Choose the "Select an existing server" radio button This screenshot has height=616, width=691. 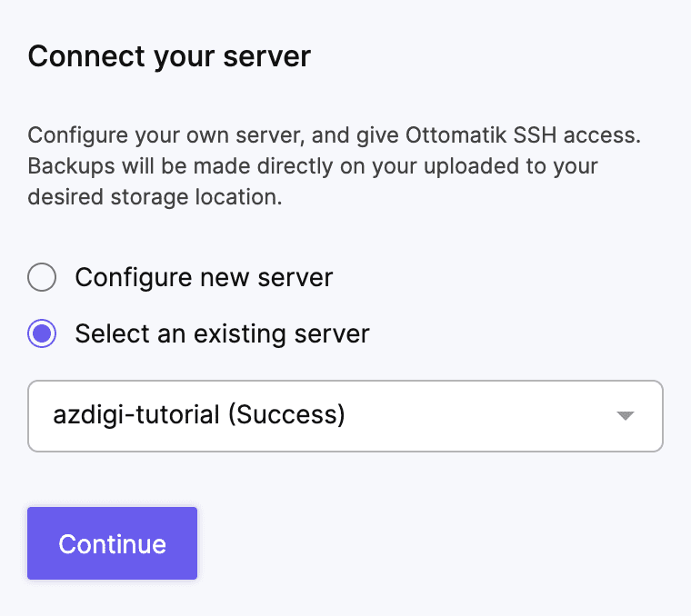pos(43,333)
